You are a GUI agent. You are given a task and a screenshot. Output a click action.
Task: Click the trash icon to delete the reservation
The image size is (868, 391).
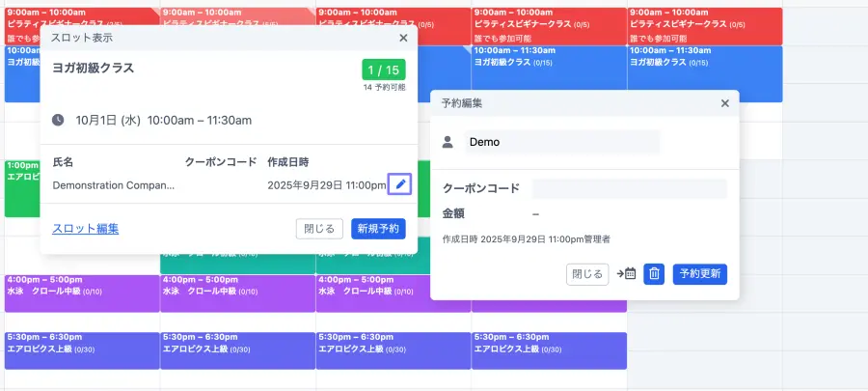[654, 273]
